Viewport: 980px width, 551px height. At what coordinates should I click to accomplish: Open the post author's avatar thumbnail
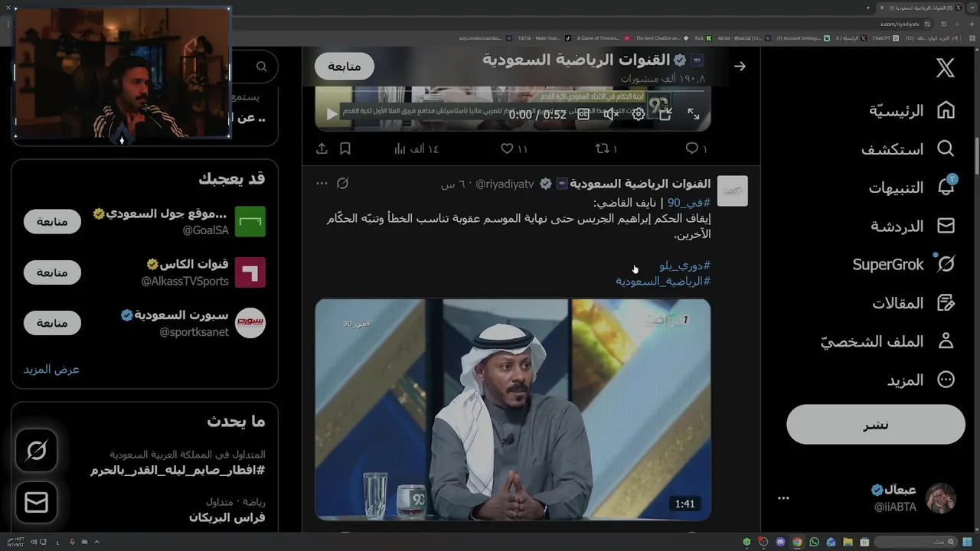click(732, 191)
